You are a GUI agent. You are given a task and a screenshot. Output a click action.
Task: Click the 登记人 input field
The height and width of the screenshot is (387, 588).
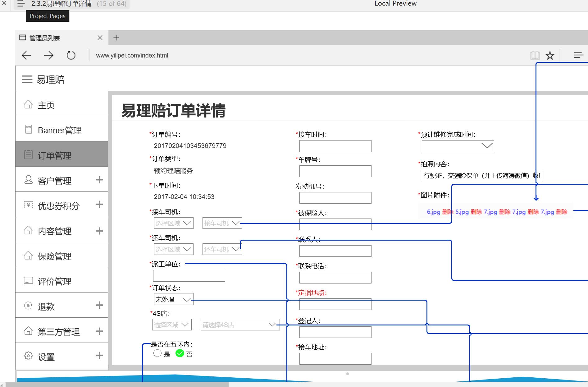335,332
